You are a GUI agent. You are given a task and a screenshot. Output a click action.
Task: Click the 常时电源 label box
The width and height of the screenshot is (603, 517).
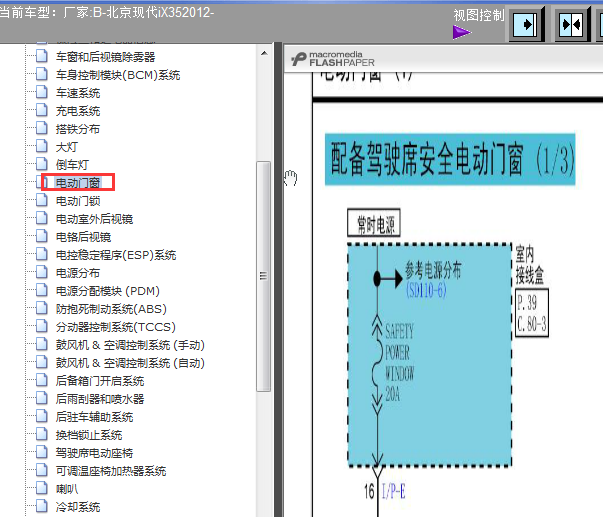(374, 223)
